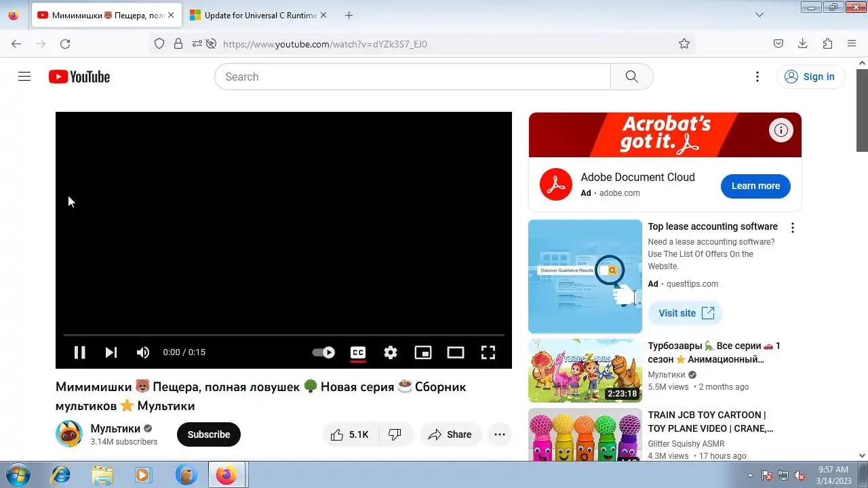Open Windows Explorer from taskbar
Image resolution: width=868 pixels, height=488 pixels.
(x=102, y=475)
